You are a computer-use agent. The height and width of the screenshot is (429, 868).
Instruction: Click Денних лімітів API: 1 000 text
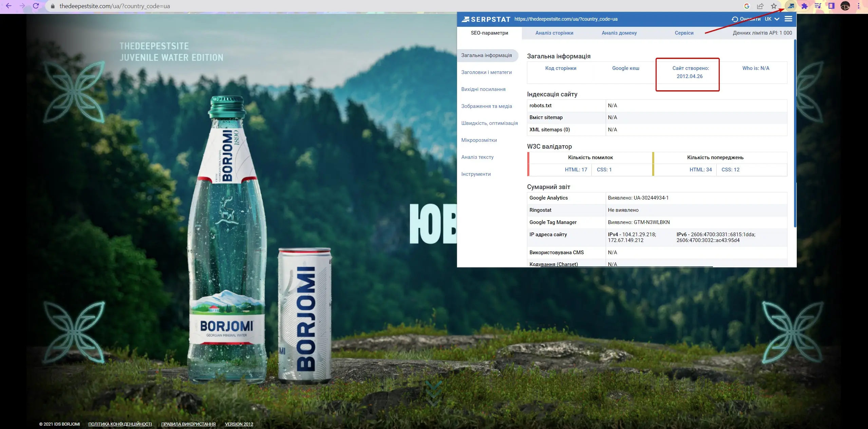point(762,33)
